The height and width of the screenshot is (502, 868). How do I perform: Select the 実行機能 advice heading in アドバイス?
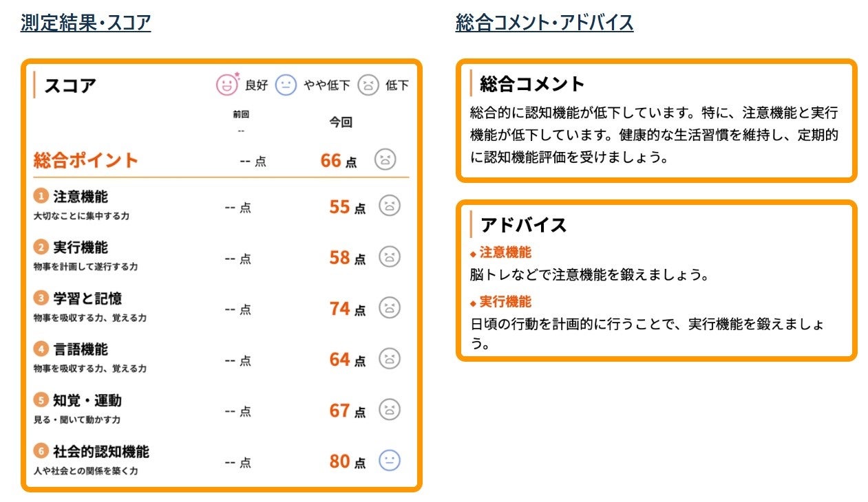(x=505, y=302)
